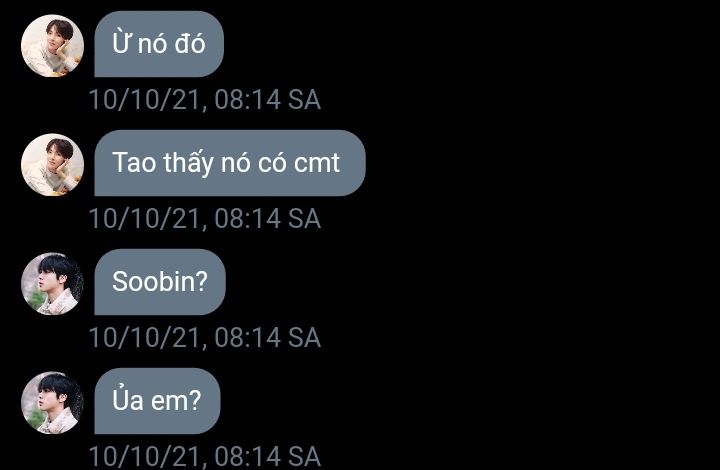Open sender avatar beside "Soobin?" message
Viewport: 720px width, 470px height.
point(52,284)
